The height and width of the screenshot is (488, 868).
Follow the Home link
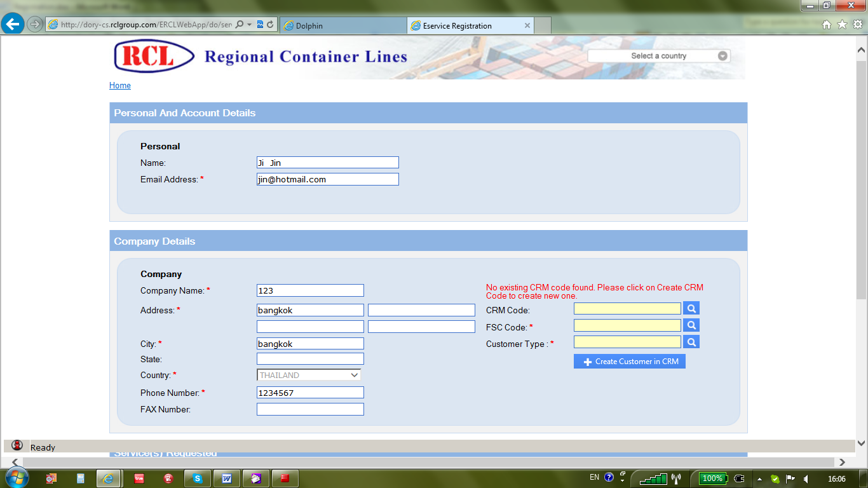pos(120,85)
